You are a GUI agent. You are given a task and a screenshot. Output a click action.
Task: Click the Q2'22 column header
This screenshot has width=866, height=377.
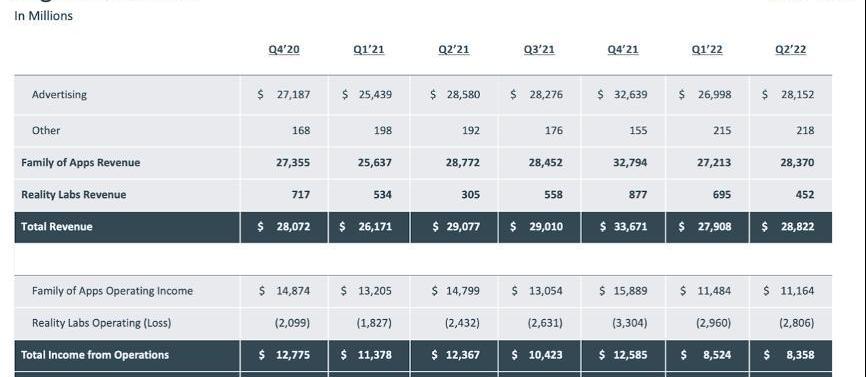[x=790, y=50]
